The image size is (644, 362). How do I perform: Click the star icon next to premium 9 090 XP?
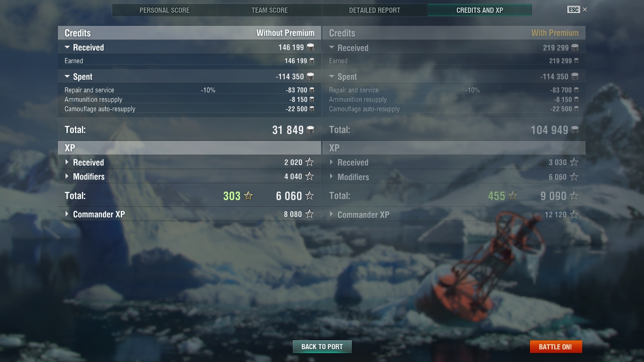pyautogui.click(x=574, y=196)
